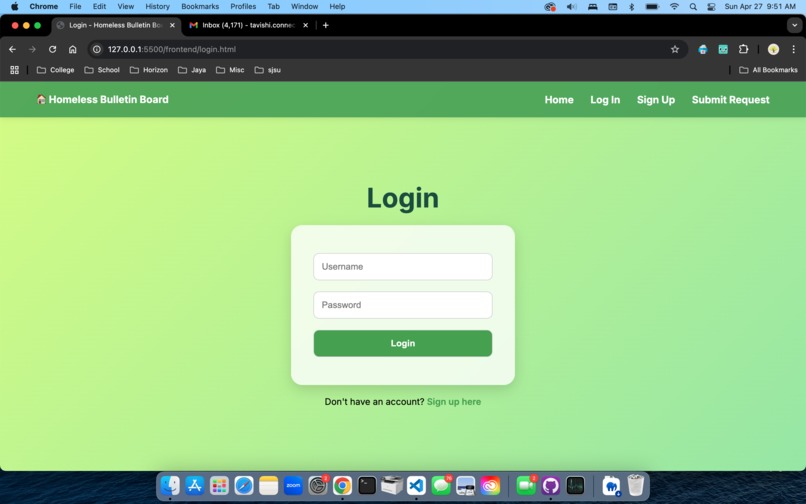806x504 pixels.
Task: Open the College bookmarks folder
Action: pos(56,70)
